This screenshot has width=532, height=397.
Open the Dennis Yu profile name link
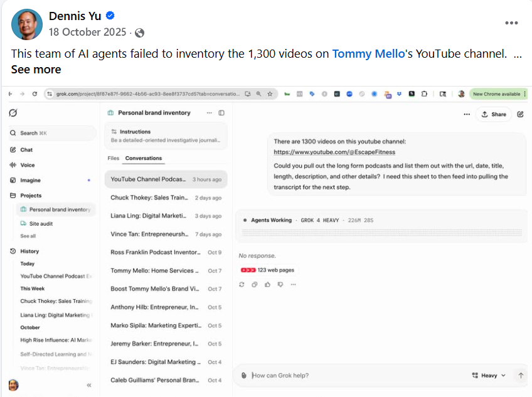point(75,16)
